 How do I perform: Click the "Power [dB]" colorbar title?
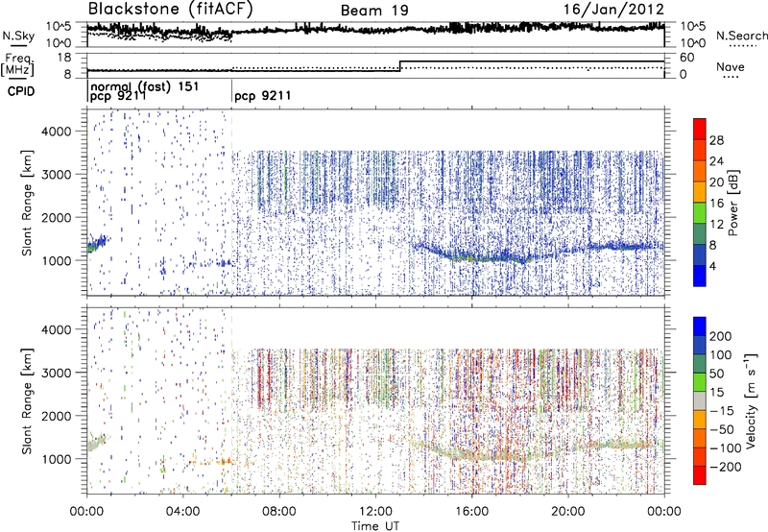tap(732, 203)
